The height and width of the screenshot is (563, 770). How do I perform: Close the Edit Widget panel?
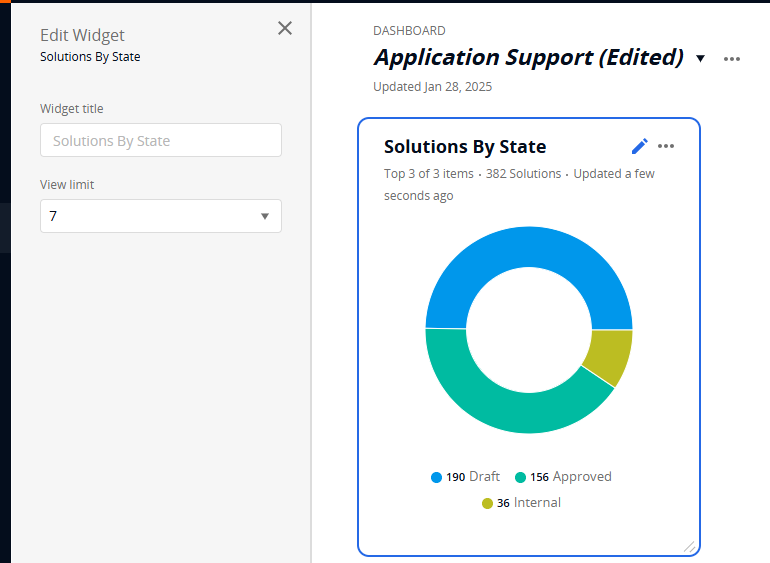click(285, 28)
